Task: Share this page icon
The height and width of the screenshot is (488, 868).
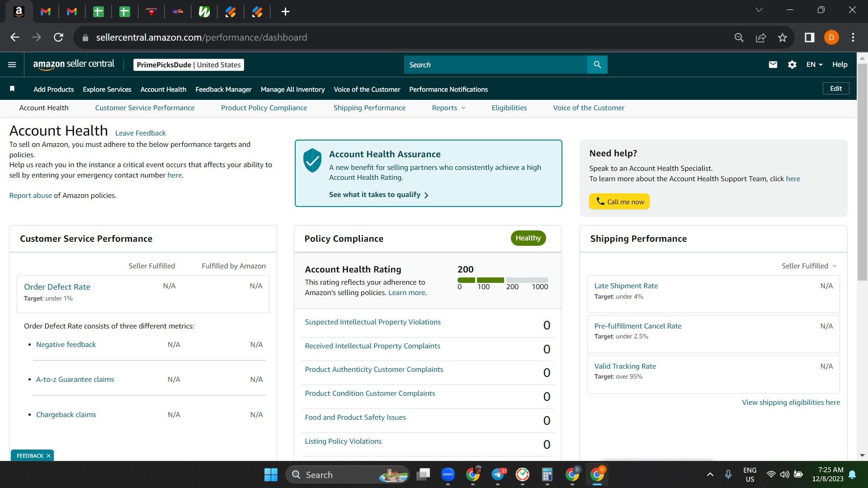Action: click(x=761, y=38)
